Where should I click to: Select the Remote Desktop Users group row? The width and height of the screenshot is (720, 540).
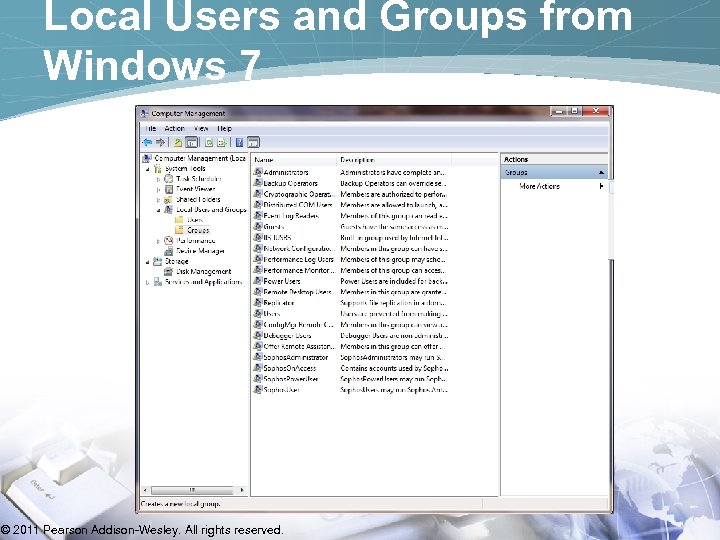coord(351,292)
